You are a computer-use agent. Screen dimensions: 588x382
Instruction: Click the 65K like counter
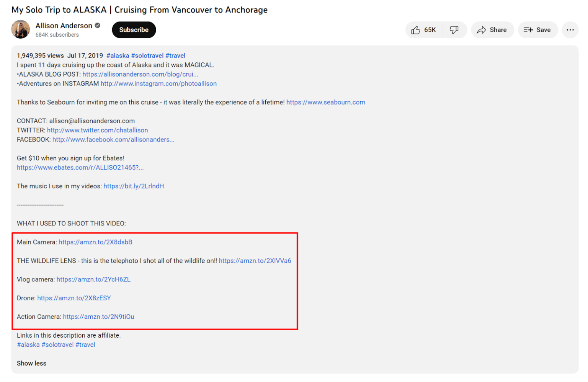point(431,29)
